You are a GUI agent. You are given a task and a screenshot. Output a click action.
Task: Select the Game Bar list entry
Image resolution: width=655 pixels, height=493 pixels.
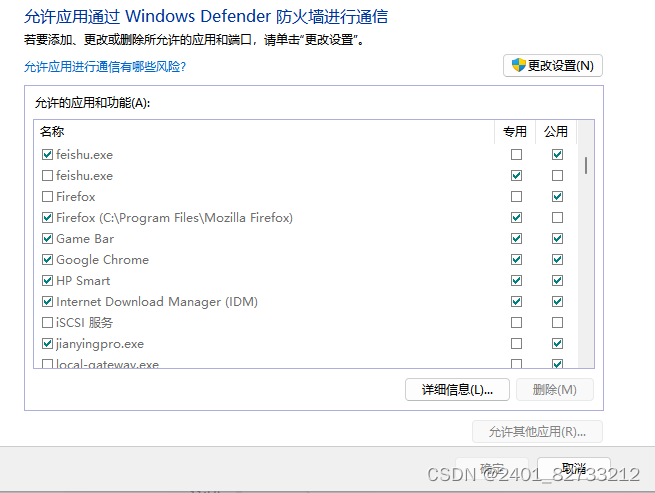pos(85,239)
